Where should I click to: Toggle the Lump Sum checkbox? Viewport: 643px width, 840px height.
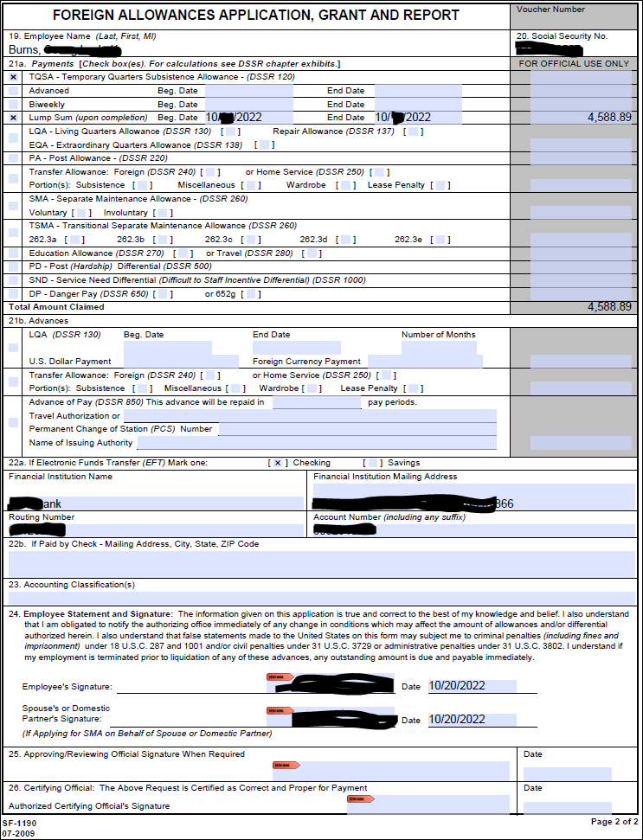pos(13,118)
